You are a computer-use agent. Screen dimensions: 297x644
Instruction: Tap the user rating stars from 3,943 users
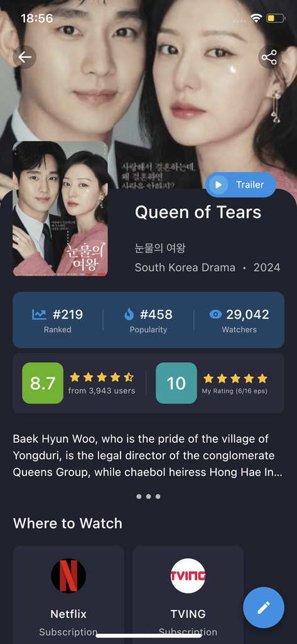102,377
